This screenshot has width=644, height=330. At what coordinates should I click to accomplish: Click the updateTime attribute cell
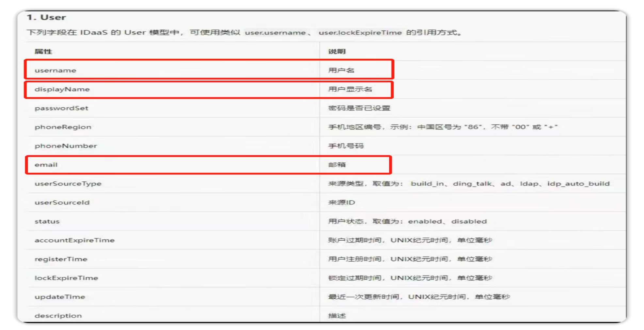[60, 297]
